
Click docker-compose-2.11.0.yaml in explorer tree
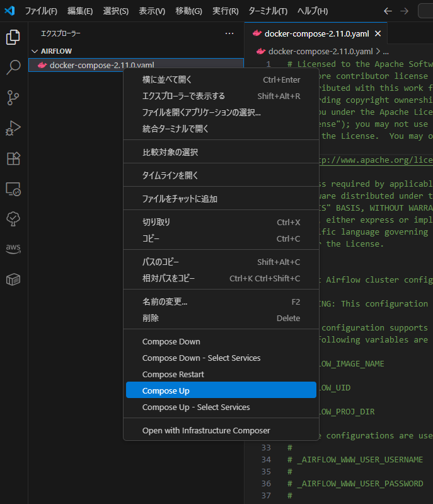(x=136, y=65)
